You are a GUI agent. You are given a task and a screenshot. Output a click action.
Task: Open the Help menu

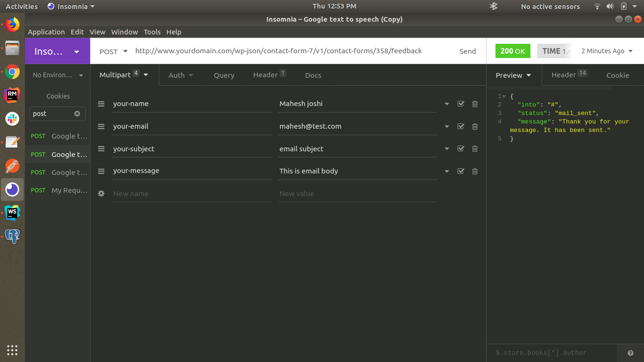pyautogui.click(x=173, y=32)
